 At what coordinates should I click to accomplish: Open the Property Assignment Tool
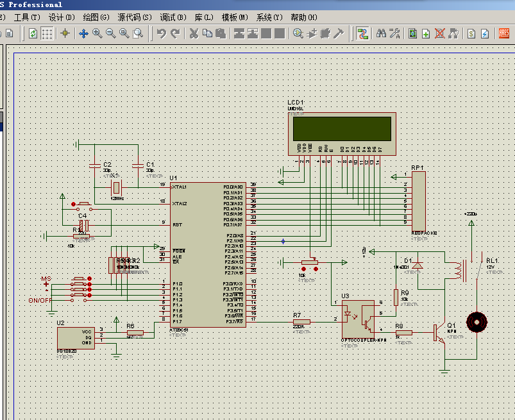pos(394,33)
